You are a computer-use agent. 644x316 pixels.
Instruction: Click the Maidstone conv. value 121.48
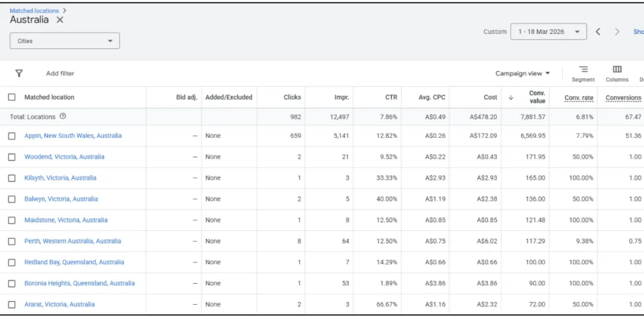tap(536, 220)
